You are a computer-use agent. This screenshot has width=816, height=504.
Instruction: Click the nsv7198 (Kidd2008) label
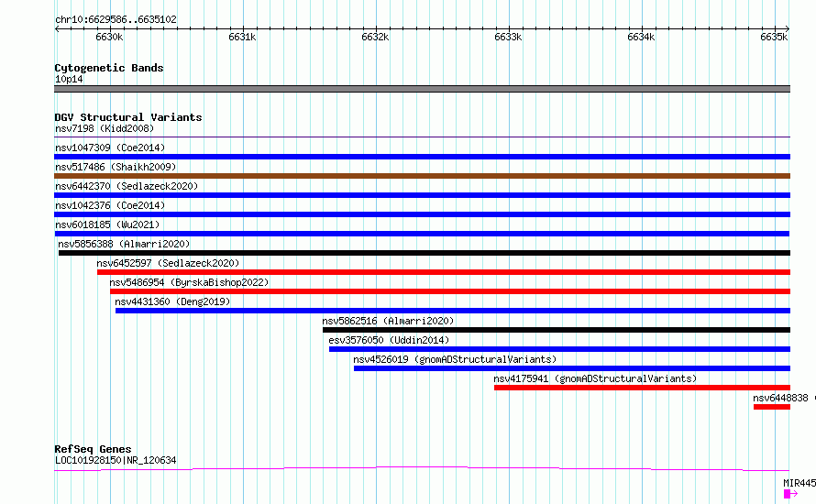point(105,128)
